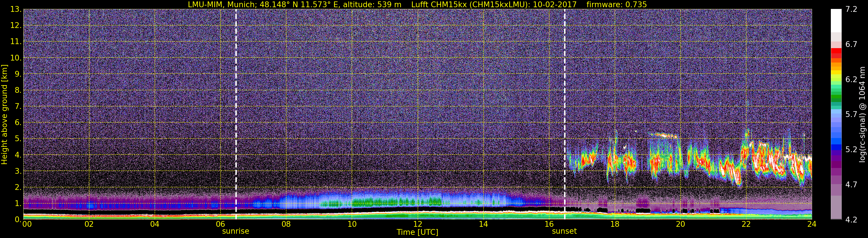Screen dimensions: 868x238
Task: Click the x-axis tick label '10'
Action: (352, 224)
